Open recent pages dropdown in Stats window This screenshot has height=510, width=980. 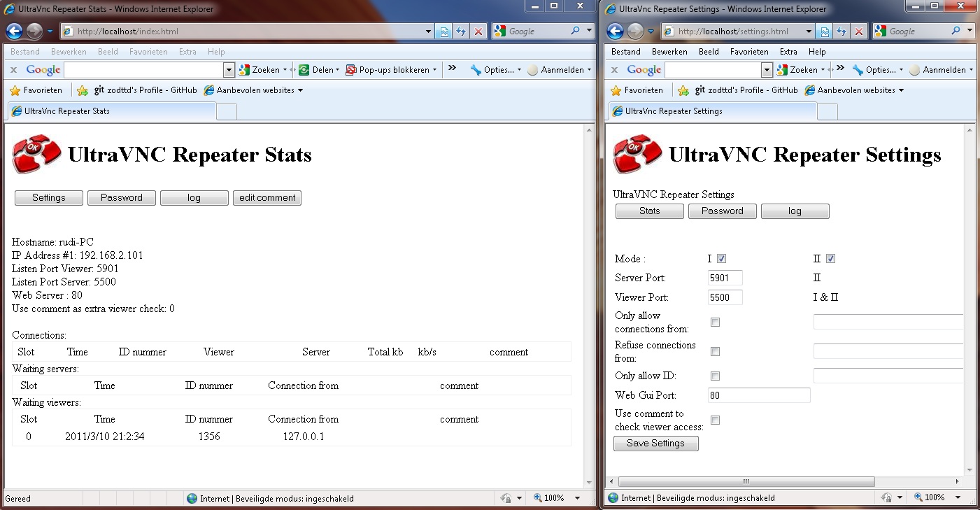[x=50, y=31]
